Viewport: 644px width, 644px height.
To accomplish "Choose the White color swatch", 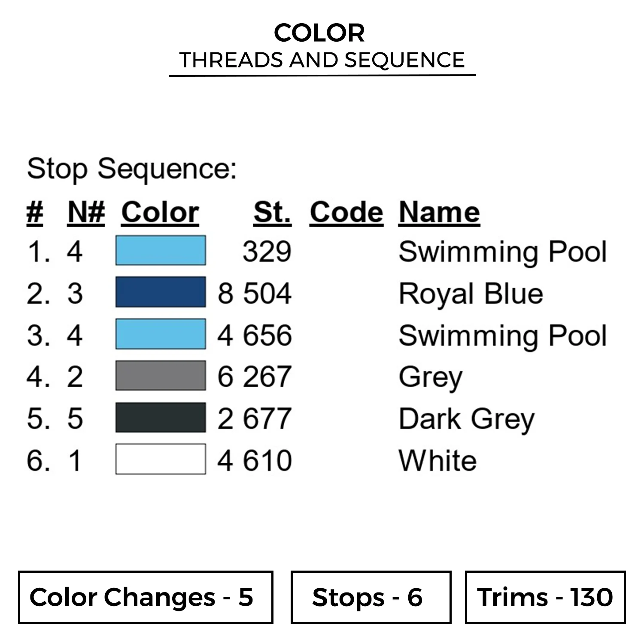I will [x=161, y=459].
